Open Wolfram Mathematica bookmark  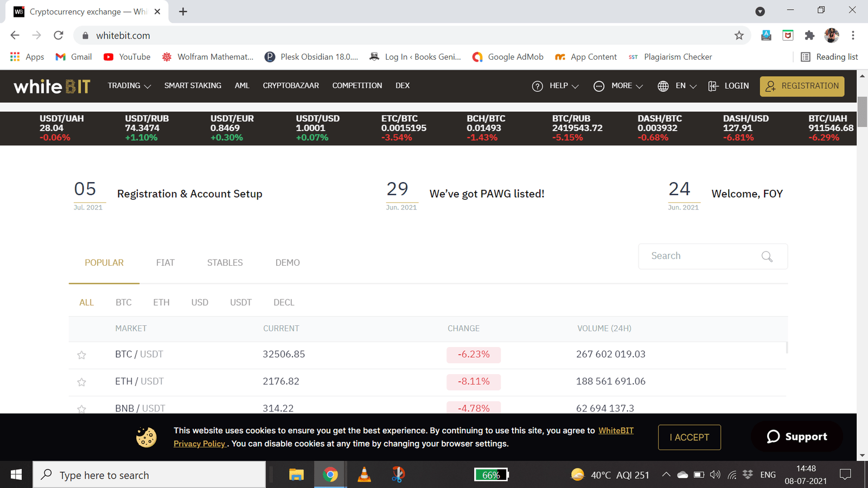(x=207, y=57)
